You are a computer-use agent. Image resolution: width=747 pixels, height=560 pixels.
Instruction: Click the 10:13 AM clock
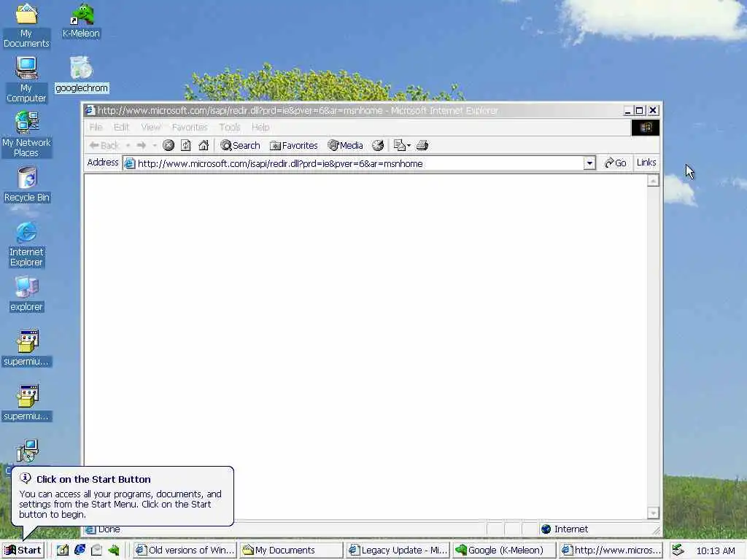coord(716,551)
